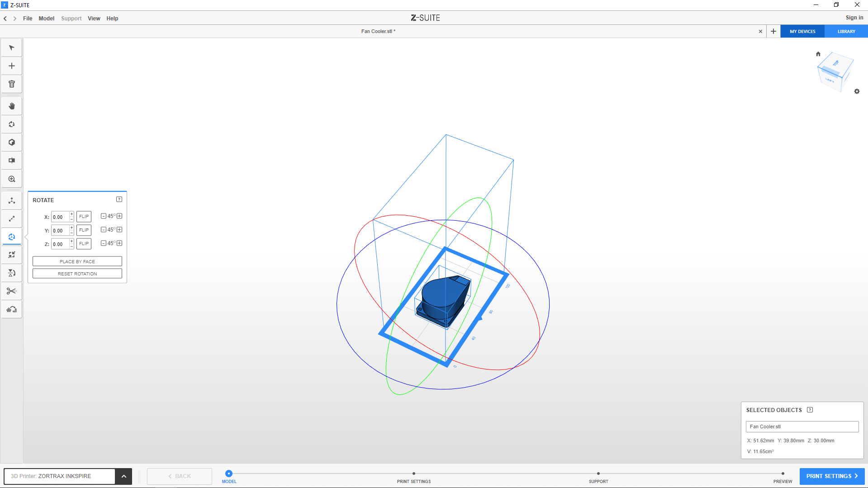Click the home view icon near cube
The width and height of the screenshot is (868, 488).
[x=818, y=54]
